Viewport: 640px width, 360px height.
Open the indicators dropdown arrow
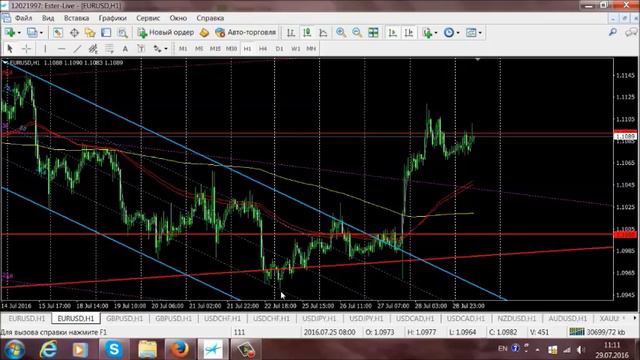(x=436, y=33)
